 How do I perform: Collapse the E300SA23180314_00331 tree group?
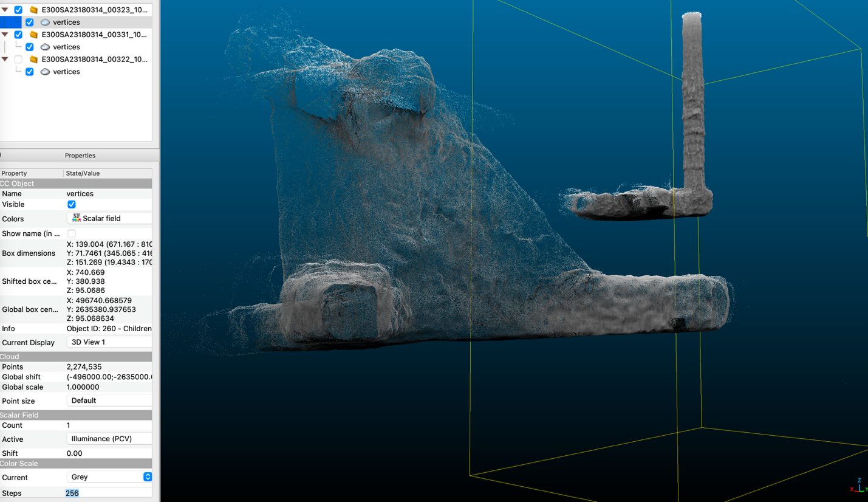(5, 35)
